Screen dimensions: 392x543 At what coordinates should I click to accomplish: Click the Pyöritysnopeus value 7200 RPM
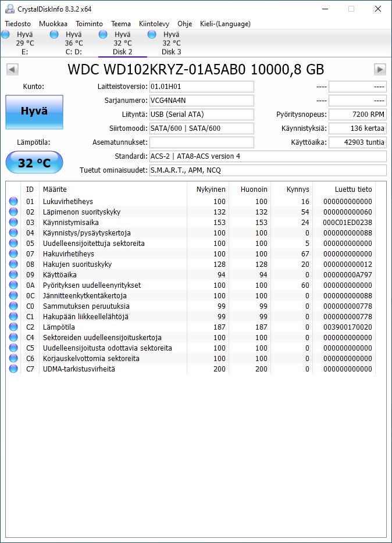[x=358, y=115]
